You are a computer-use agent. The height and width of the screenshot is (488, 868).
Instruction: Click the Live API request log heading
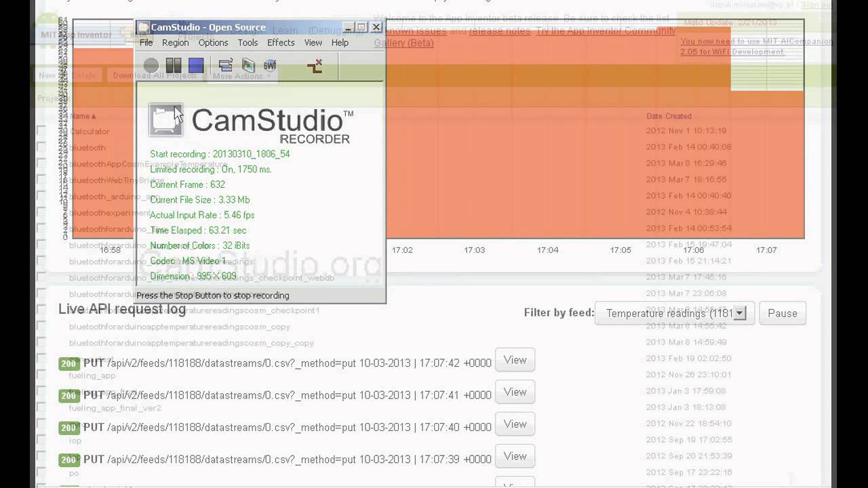point(122,309)
